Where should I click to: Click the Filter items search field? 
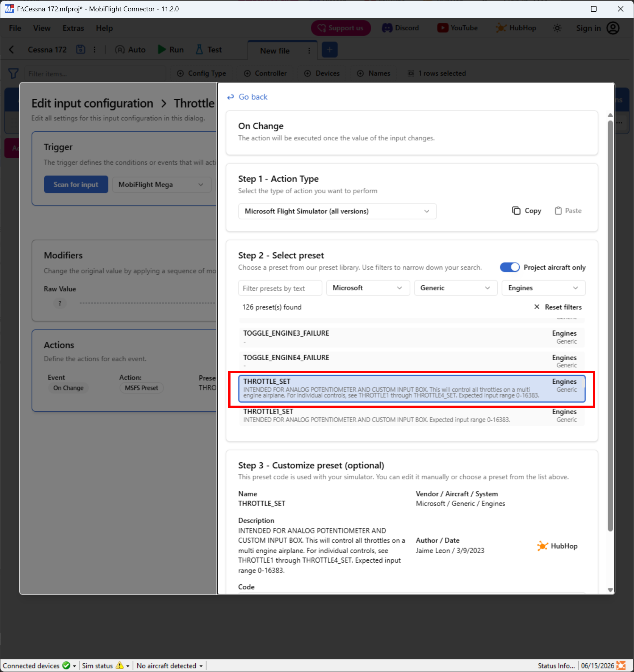[x=95, y=73]
